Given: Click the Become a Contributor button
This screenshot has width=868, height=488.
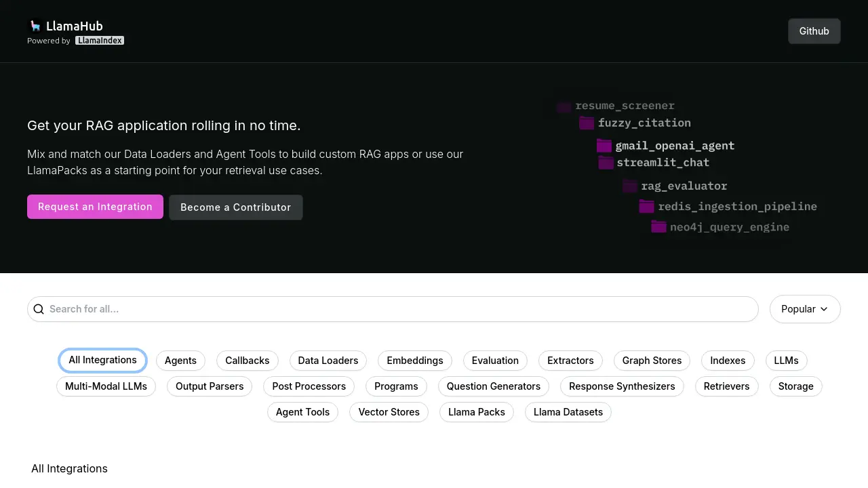Looking at the screenshot, I should click(236, 207).
